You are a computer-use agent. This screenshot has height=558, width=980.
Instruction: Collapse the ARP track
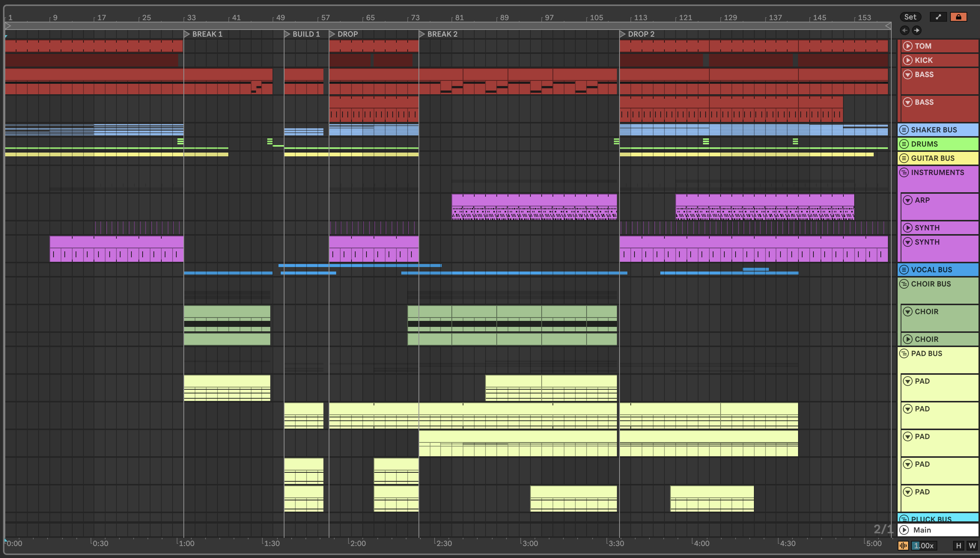point(907,200)
